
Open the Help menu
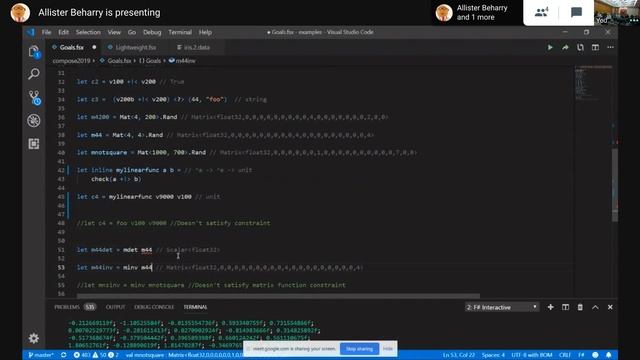pyautogui.click(x=205, y=32)
